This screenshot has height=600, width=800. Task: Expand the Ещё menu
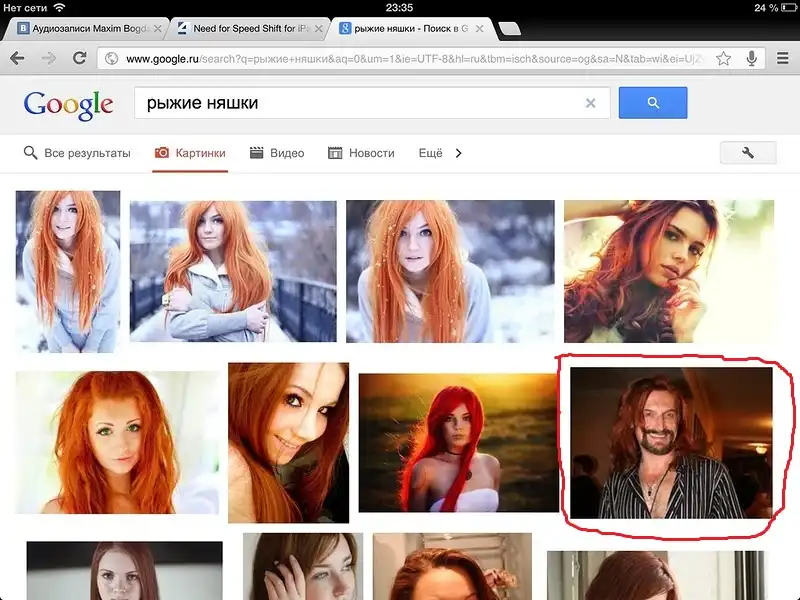430,153
